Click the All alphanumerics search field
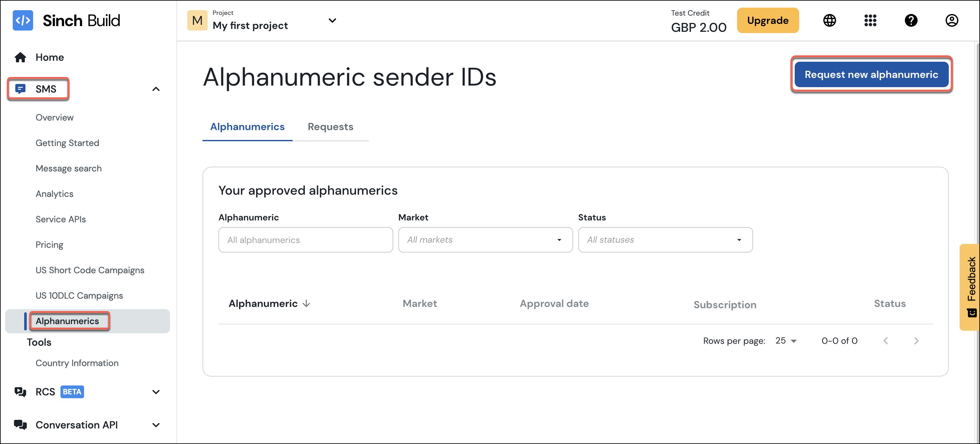This screenshot has width=980, height=444. click(x=305, y=239)
